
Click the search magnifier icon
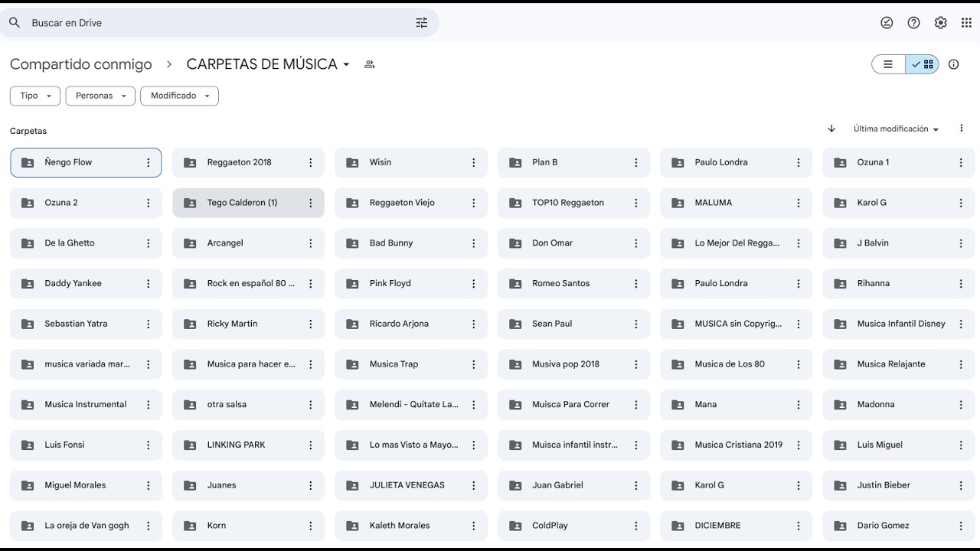coord(15,23)
